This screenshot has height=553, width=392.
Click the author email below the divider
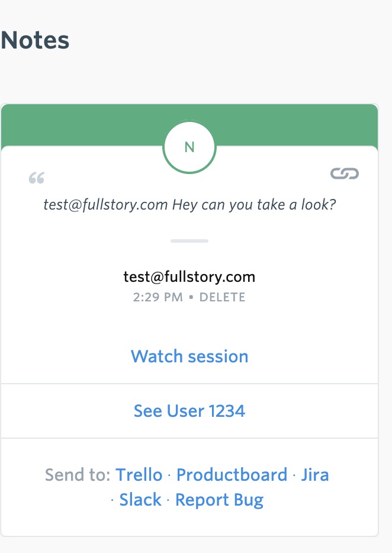point(189,277)
